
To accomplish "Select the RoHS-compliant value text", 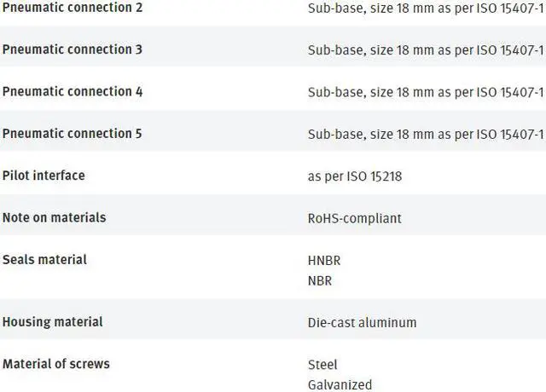I will coord(354,218).
